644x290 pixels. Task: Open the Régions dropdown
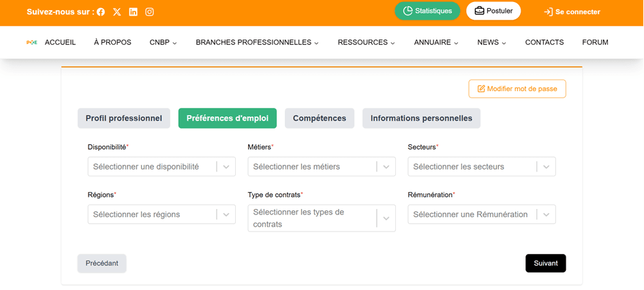(162, 214)
